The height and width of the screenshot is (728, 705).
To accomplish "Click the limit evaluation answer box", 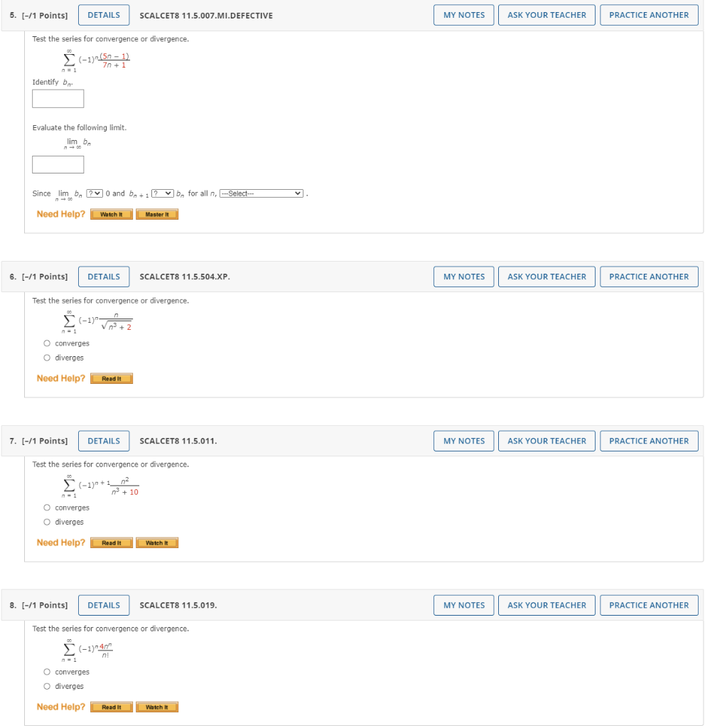I will (58, 164).
